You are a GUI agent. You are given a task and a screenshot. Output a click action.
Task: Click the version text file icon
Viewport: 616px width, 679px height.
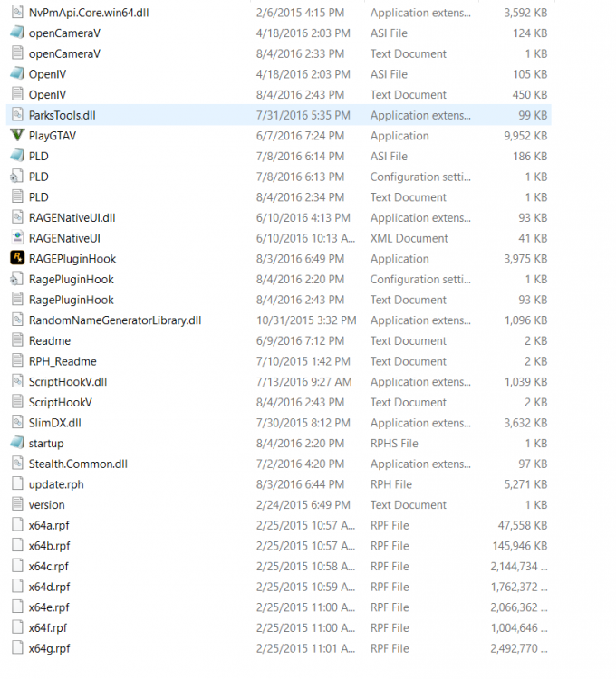[17, 504]
